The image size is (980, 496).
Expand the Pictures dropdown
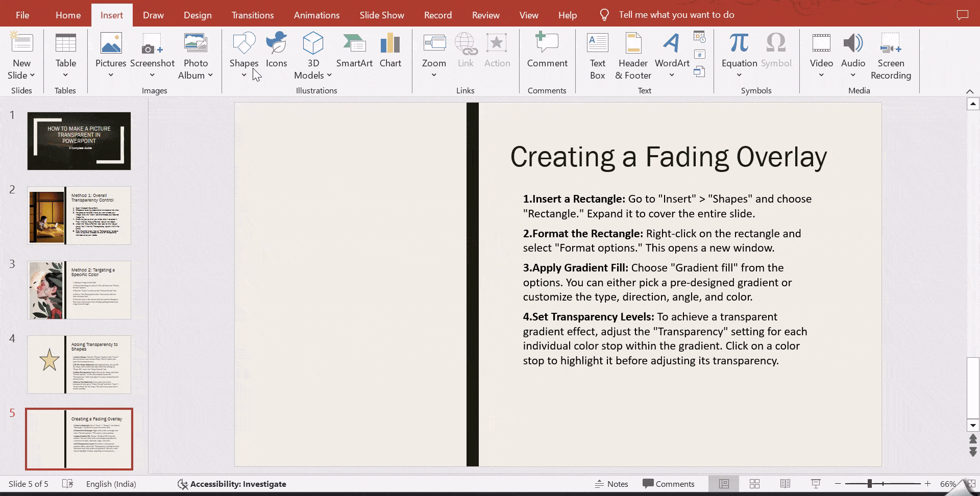coord(111,75)
